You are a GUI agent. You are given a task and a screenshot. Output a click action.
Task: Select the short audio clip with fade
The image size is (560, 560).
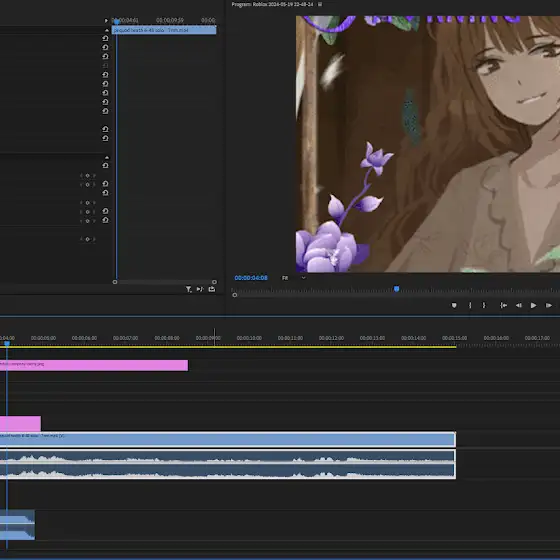click(x=18, y=525)
